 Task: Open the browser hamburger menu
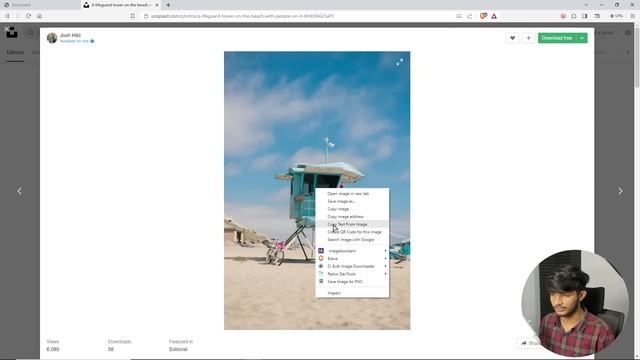pos(633,16)
